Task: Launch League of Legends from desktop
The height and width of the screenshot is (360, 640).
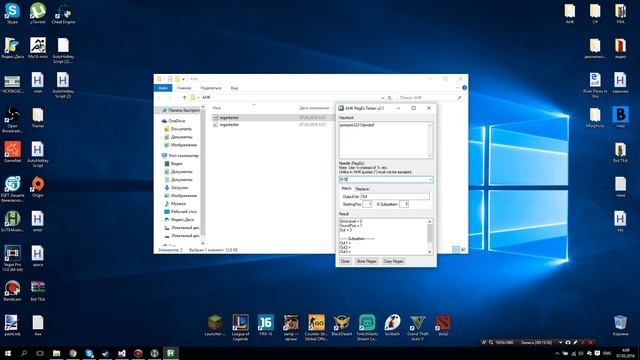Action: (240, 327)
